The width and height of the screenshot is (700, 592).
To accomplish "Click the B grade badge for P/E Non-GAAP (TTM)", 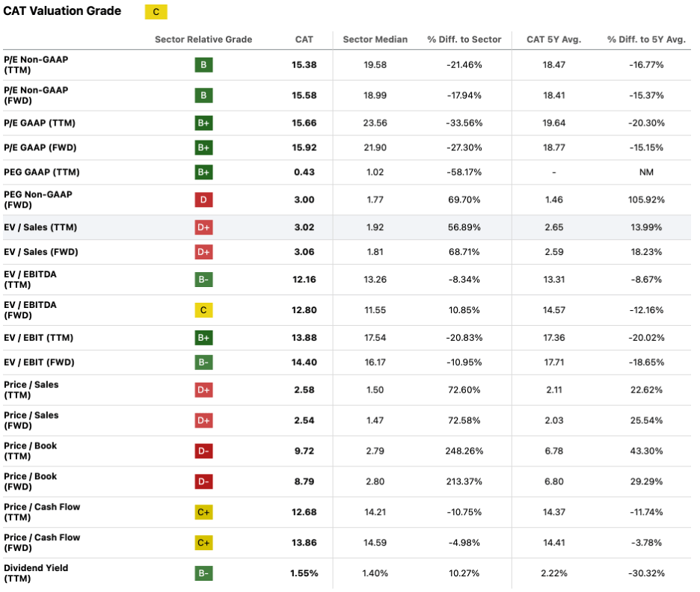I will [203, 65].
